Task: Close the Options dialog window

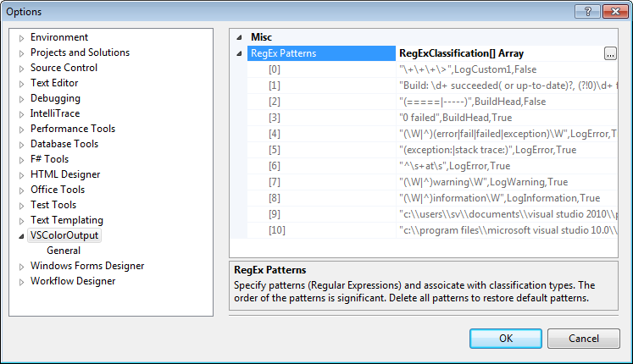Action: (x=612, y=11)
